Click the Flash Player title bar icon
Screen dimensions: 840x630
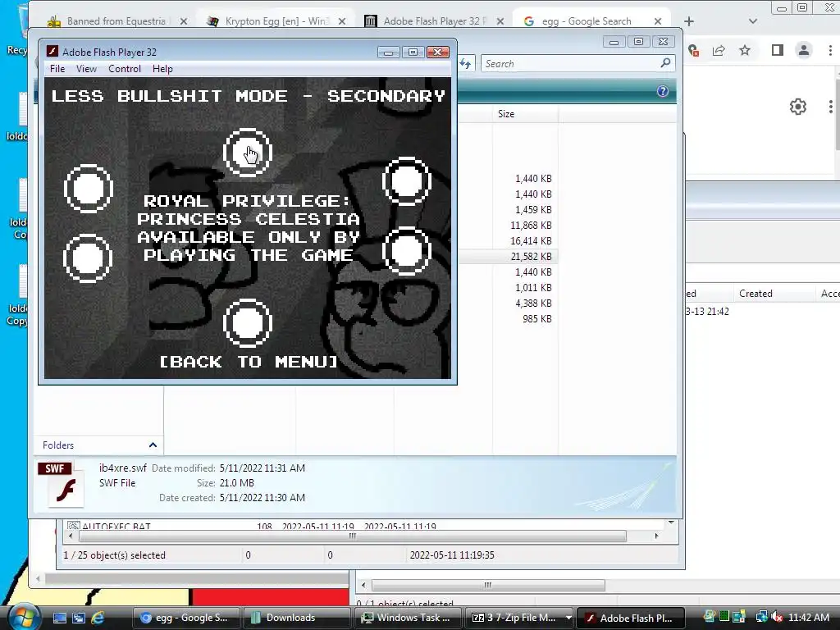point(52,52)
